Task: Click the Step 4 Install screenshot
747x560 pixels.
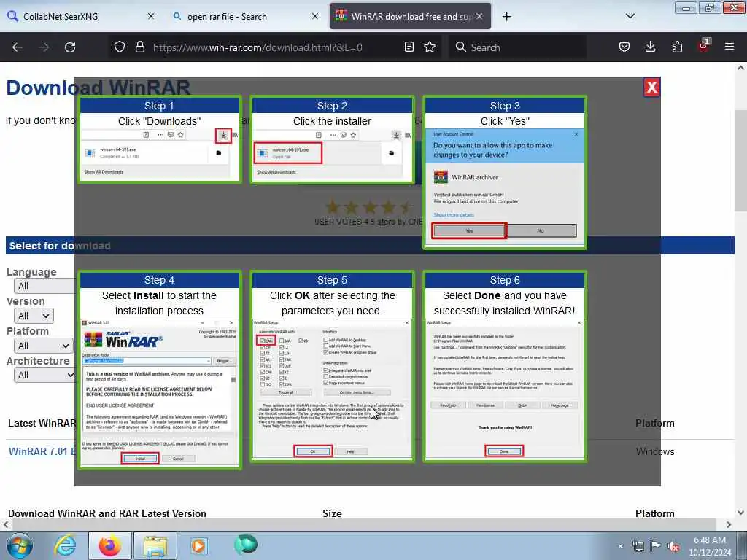Action: pyautogui.click(x=160, y=392)
